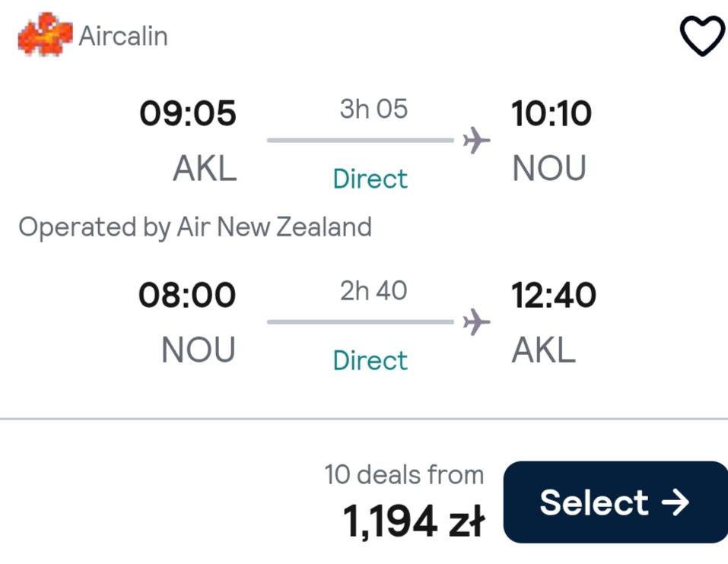Click the outbound flight airplane icon
The width and height of the screenshot is (728, 564).
[x=476, y=140]
